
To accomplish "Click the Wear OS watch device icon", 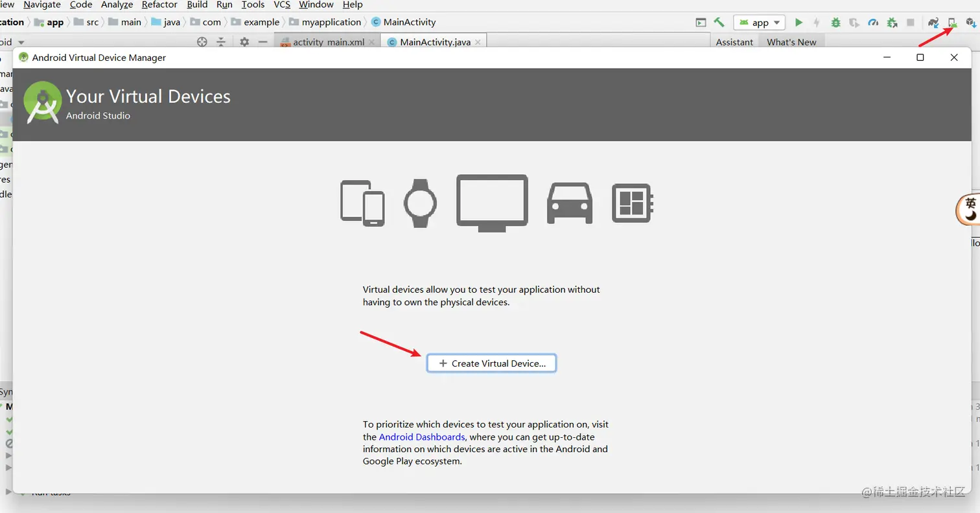I will 420,203.
